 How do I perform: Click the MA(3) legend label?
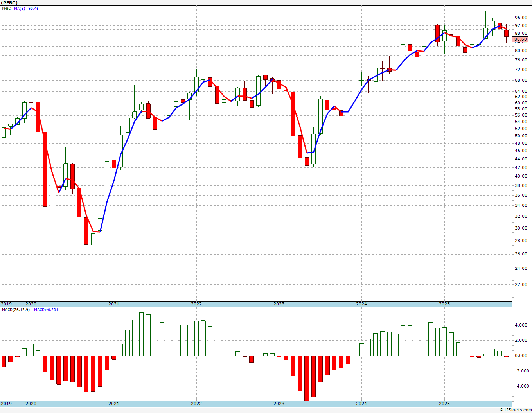point(19,9)
